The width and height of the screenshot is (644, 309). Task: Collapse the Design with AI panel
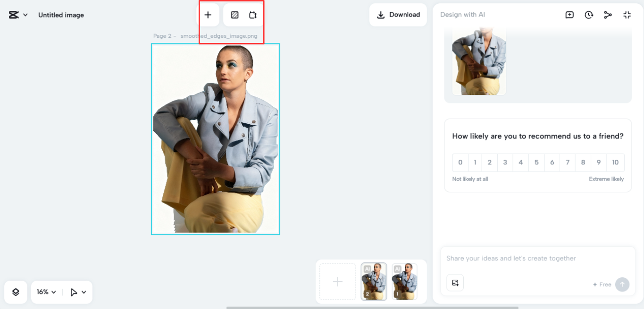(627, 15)
